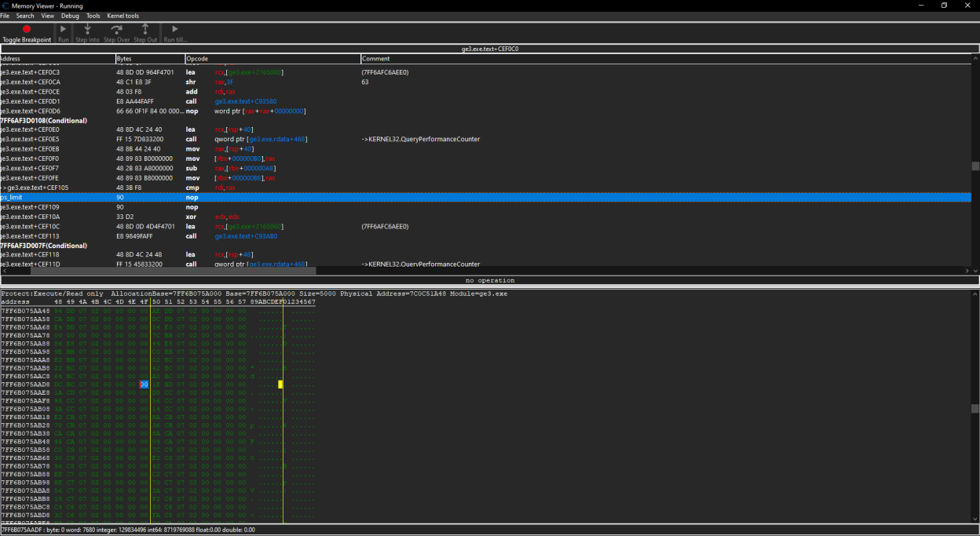Click the comment value 63
The width and height of the screenshot is (980, 536).
tap(365, 82)
